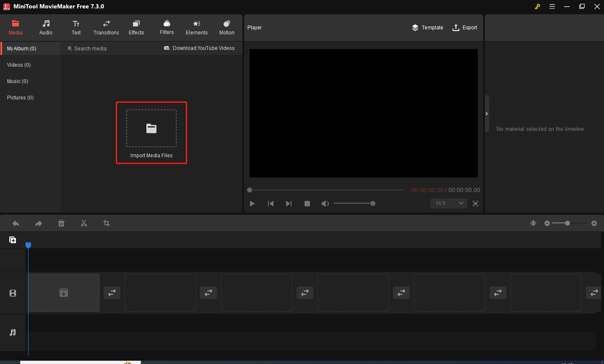
Task: Collapse the properties panel arrow
Action: point(487,114)
